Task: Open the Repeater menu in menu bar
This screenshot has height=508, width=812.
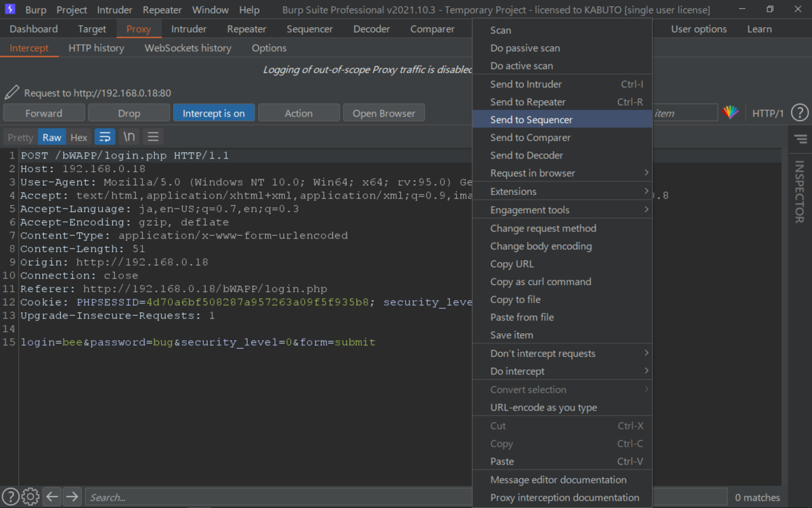Action: (x=162, y=9)
